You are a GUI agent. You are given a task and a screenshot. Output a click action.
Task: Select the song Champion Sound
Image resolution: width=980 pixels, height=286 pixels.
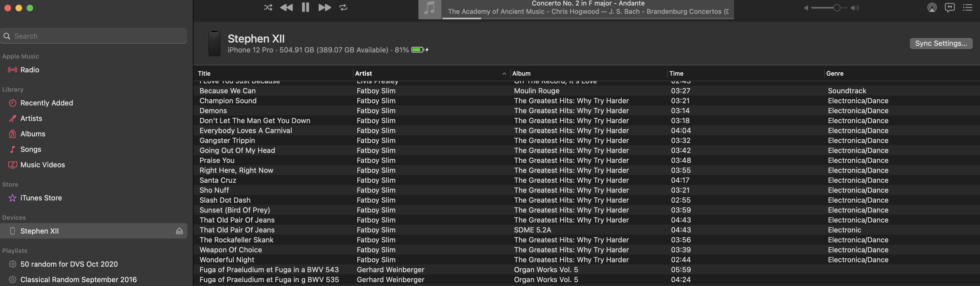[228, 101]
